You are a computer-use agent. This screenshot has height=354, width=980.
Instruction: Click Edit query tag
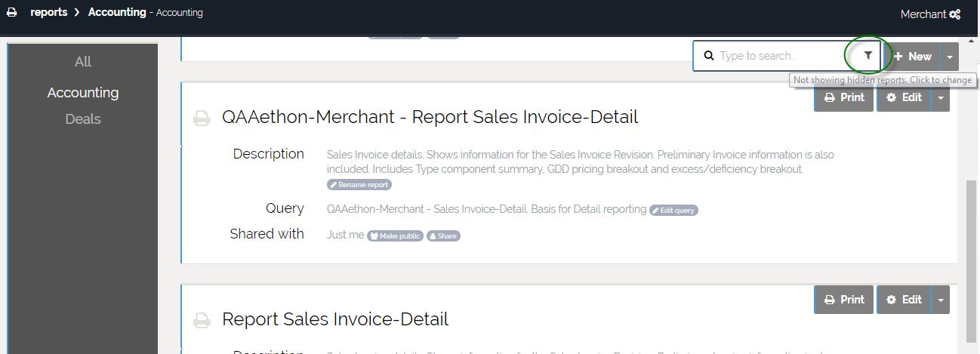click(673, 211)
